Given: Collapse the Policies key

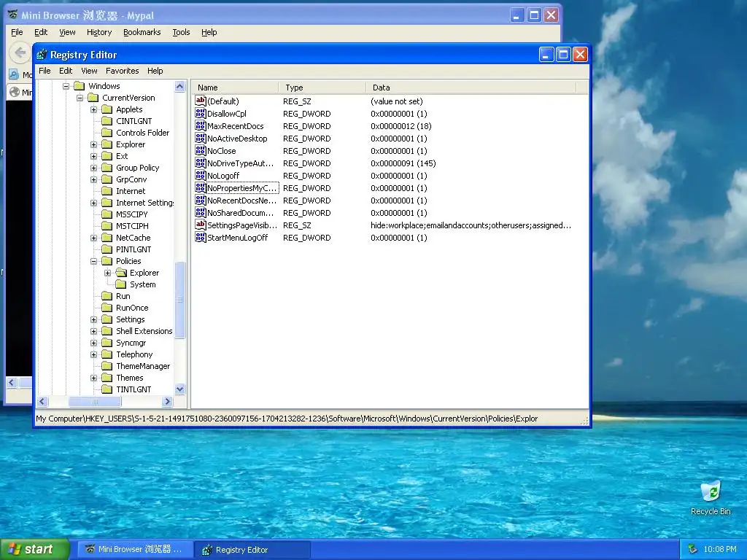Looking at the screenshot, I should (x=94, y=261).
